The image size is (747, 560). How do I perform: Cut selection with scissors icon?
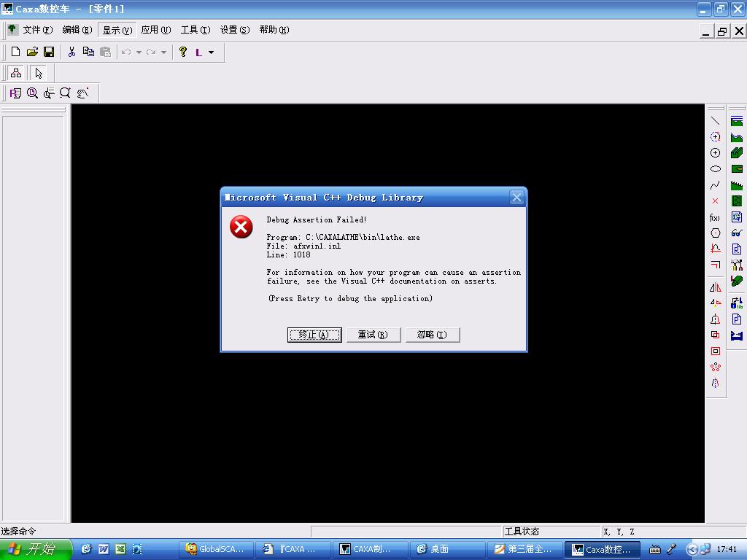click(x=71, y=52)
